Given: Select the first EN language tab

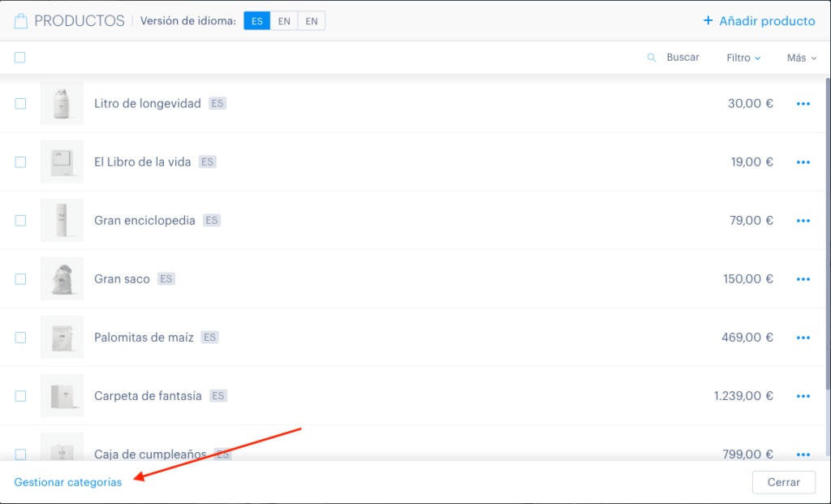Looking at the screenshot, I should 284,21.
